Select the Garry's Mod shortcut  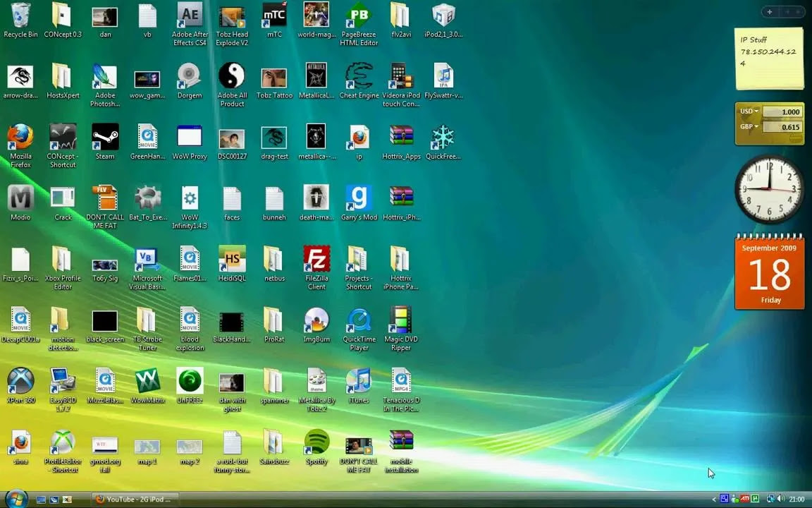coord(359,198)
